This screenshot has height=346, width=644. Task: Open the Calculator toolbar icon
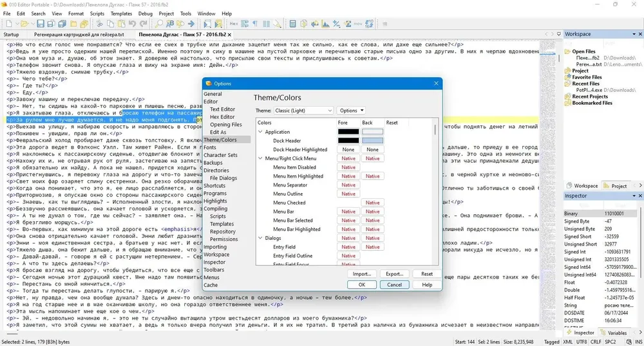pos(292,24)
